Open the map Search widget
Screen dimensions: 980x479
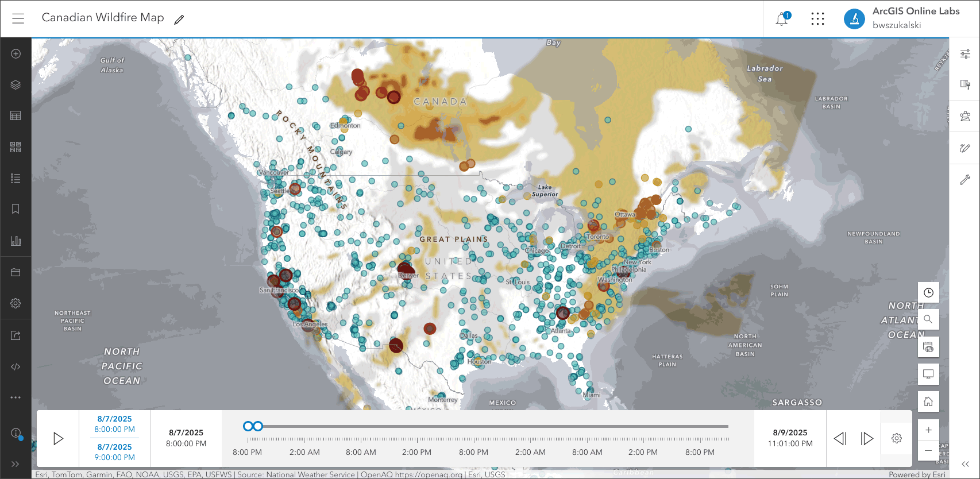928,319
